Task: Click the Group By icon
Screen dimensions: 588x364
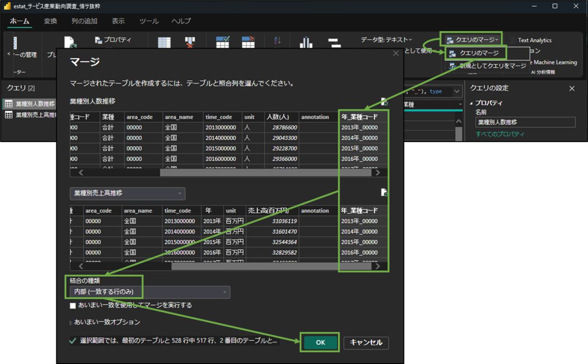Action: pos(334,43)
